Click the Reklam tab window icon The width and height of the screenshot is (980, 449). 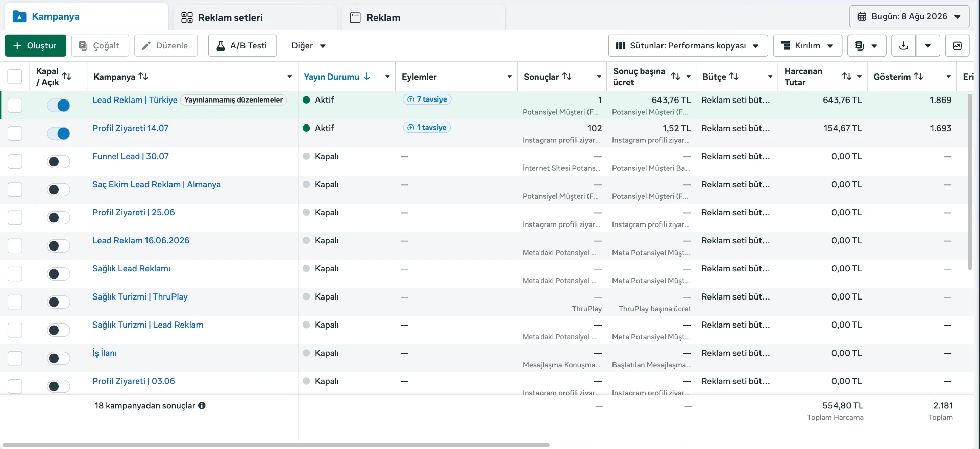355,18
